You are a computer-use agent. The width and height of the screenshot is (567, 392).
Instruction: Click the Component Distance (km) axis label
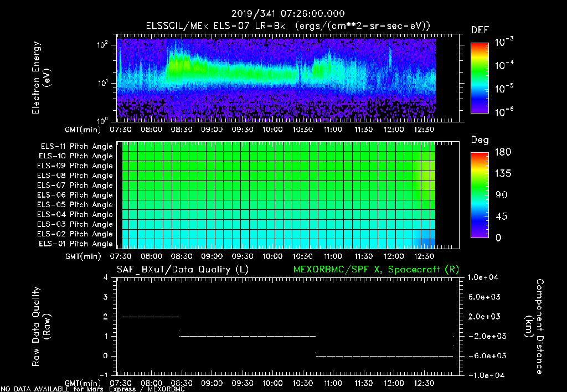(534, 326)
